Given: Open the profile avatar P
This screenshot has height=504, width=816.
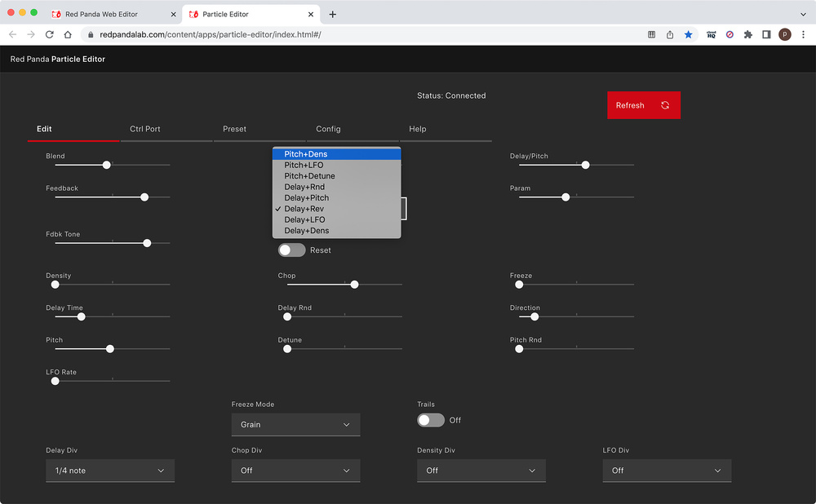Looking at the screenshot, I should (x=785, y=34).
